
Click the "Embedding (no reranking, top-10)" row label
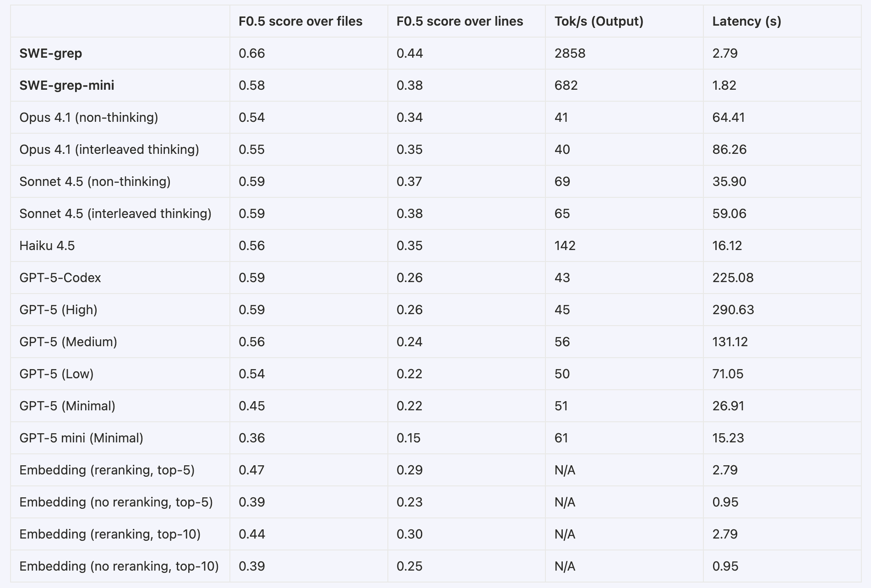point(119,566)
